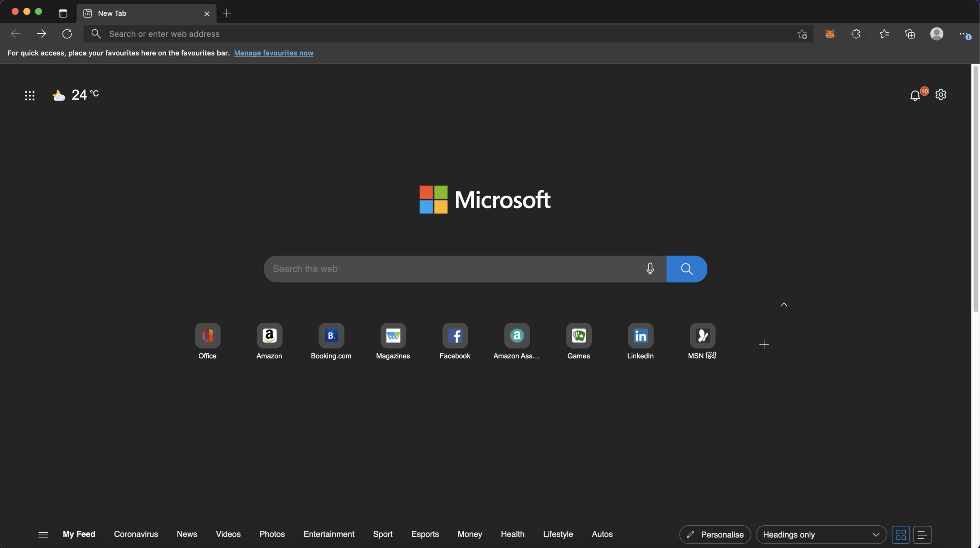
Task: Open a new tab with plus
Action: coord(227,13)
